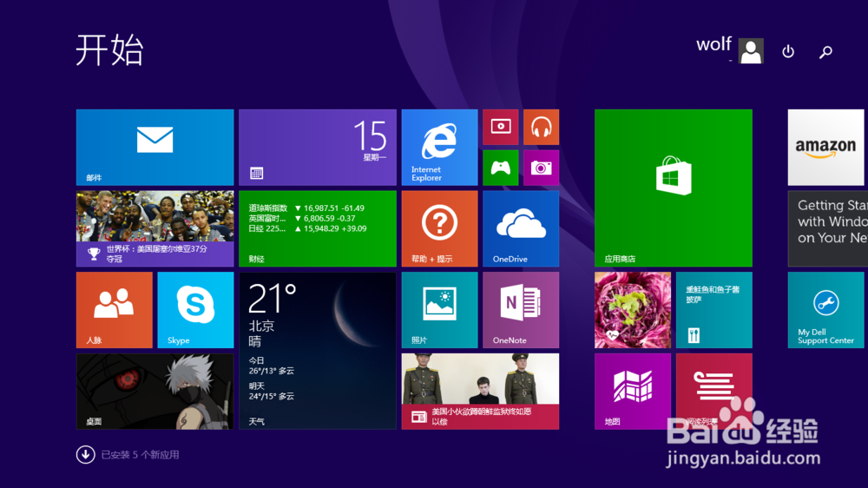Open My Dell Support Center tile

click(826, 310)
